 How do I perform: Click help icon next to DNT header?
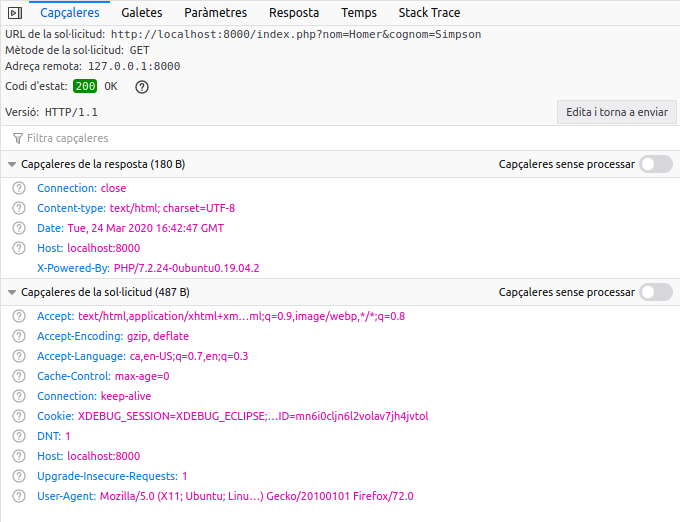[19, 436]
